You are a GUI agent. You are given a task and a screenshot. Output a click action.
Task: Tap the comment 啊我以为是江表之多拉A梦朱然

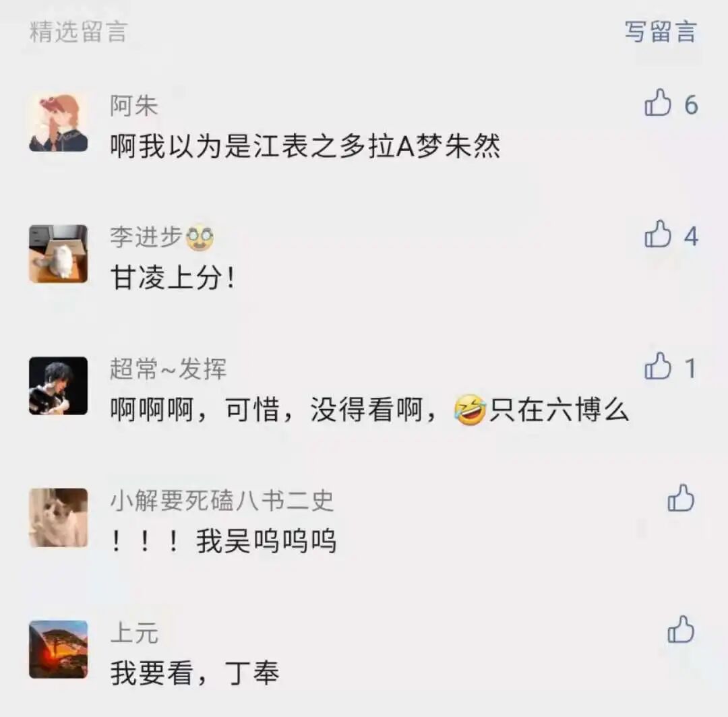click(305, 146)
